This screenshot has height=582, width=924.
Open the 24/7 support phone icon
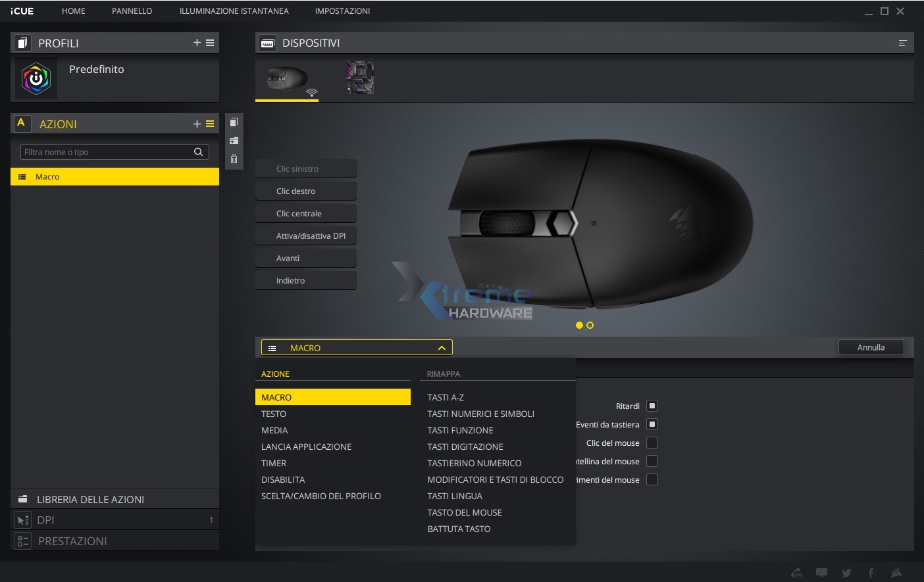[796, 573]
